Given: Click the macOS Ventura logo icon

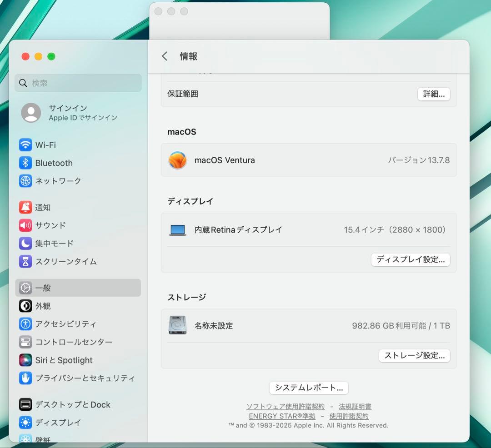Looking at the screenshot, I should pyautogui.click(x=177, y=160).
